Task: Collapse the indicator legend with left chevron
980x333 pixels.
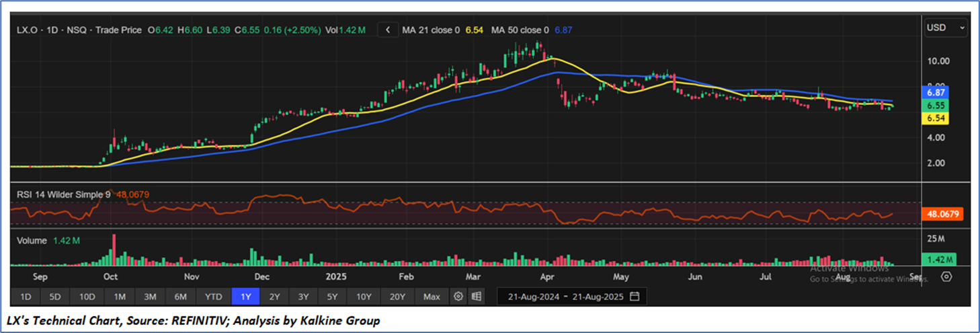Action: tap(387, 30)
